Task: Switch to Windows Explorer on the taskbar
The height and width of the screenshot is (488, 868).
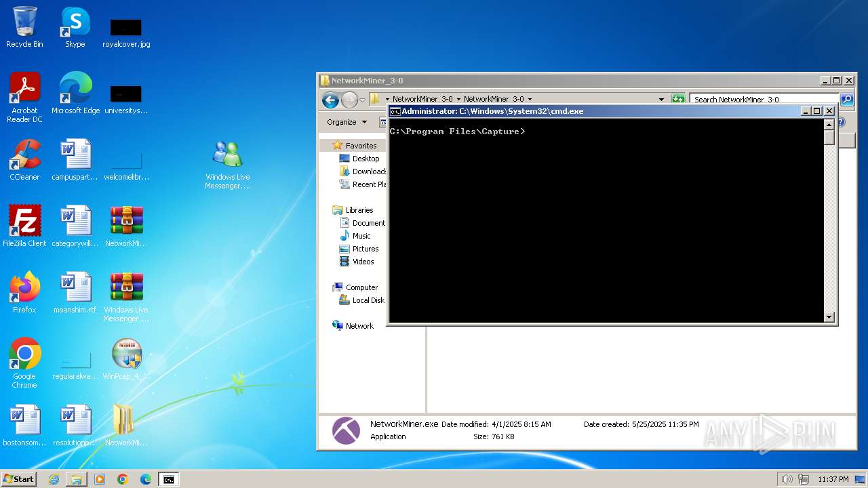Action: pyautogui.click(x=77, y=479)
